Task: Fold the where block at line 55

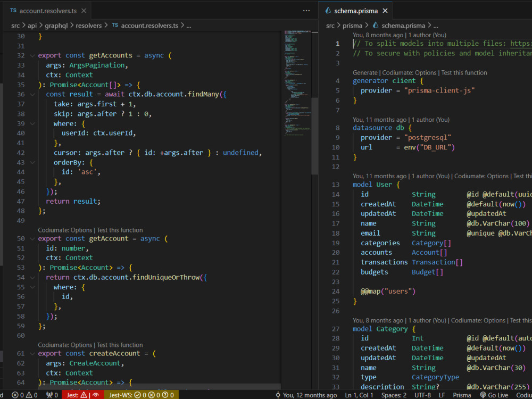Action: tap(32, 287)
